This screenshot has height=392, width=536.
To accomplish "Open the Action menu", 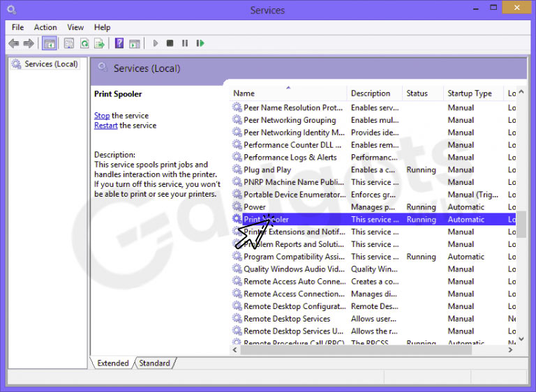I will [x=45, y=27].
